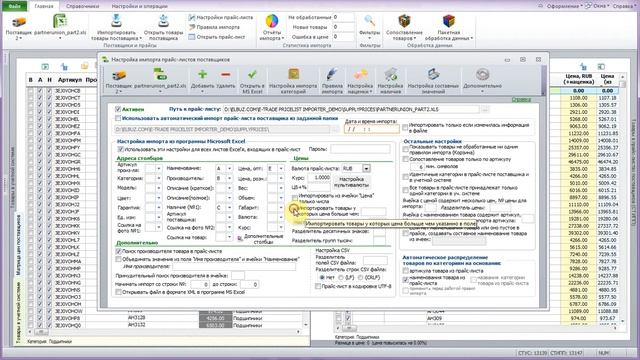640x360 pixels.
Task: Enable Прайс-лист в кодировке UTF-8 checkbox
Action: [x=318, y=286]
